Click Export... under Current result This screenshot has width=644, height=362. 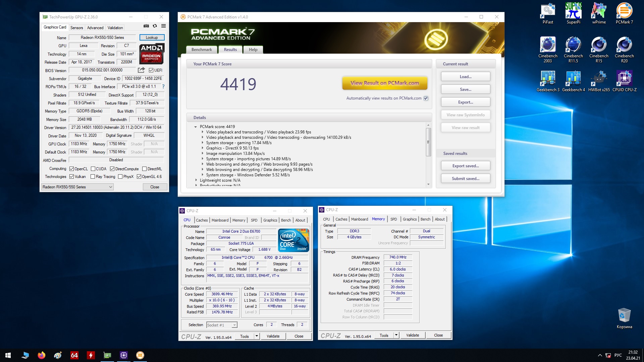pyautogui.click(x=466, y=102)
